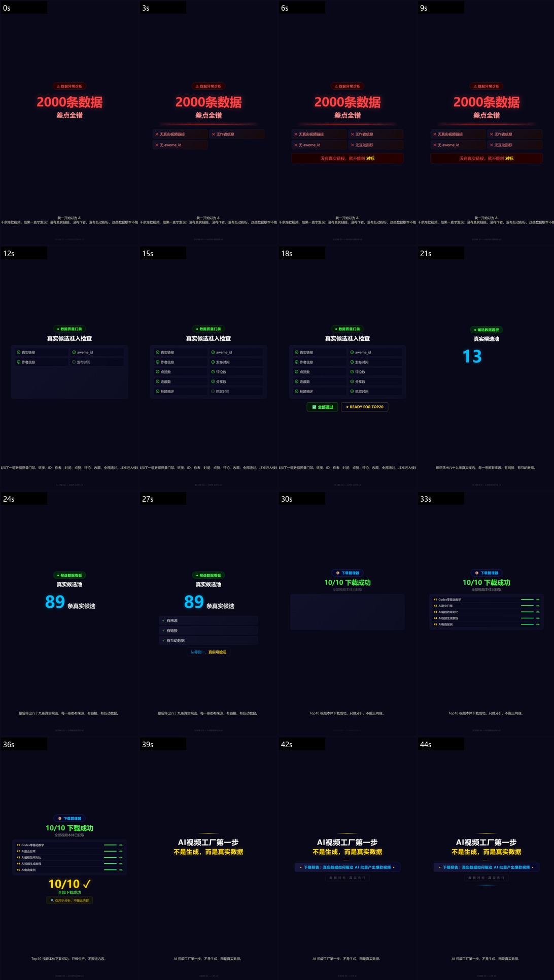Select the 发布时间 row in the 18s frame
The image size is (554, 980).
[375, 362]
